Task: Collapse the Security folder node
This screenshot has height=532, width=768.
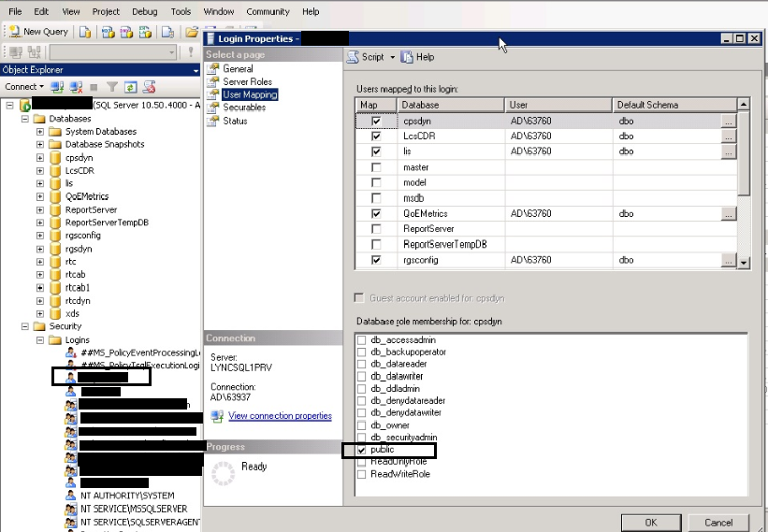Action: (x=25, y=326)
